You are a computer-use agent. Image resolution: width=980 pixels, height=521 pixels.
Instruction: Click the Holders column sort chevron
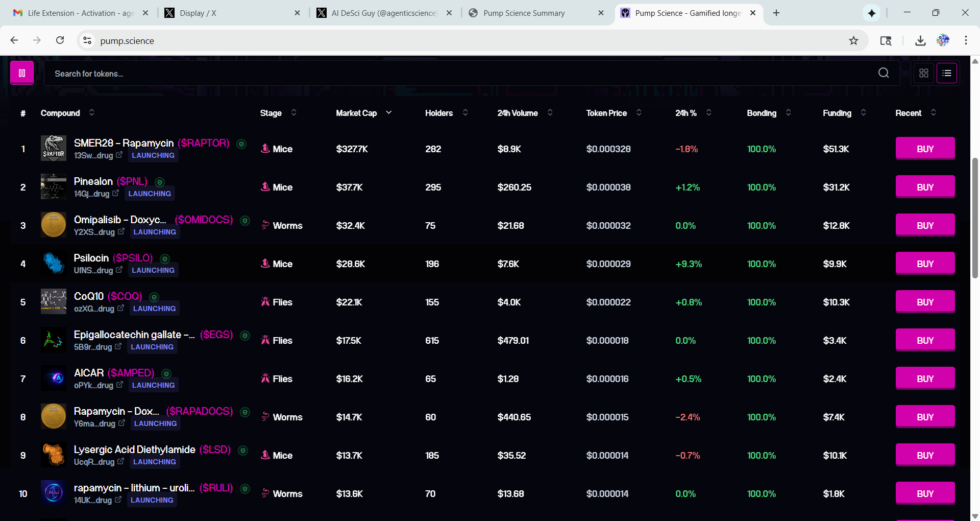tap(464, 113)
